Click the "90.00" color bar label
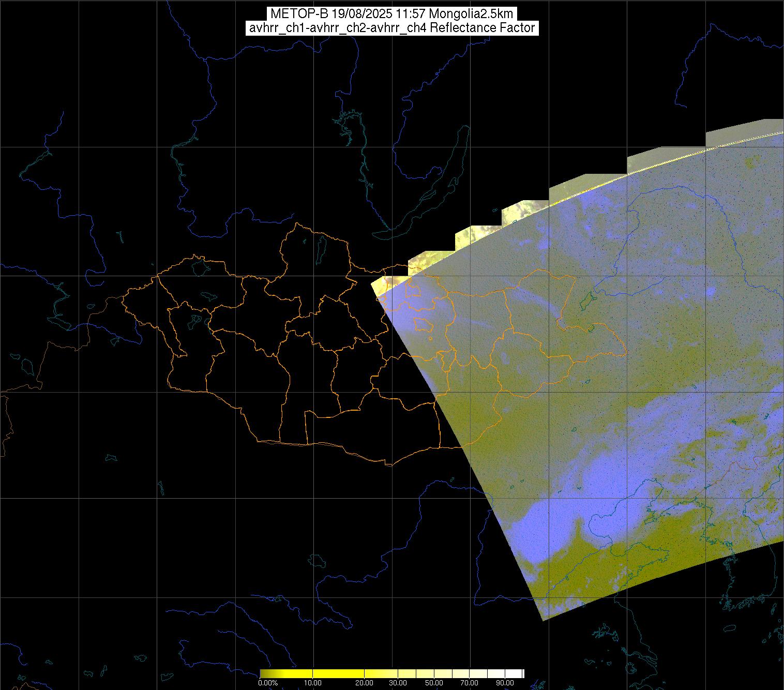784x690 pixels. 504,683
